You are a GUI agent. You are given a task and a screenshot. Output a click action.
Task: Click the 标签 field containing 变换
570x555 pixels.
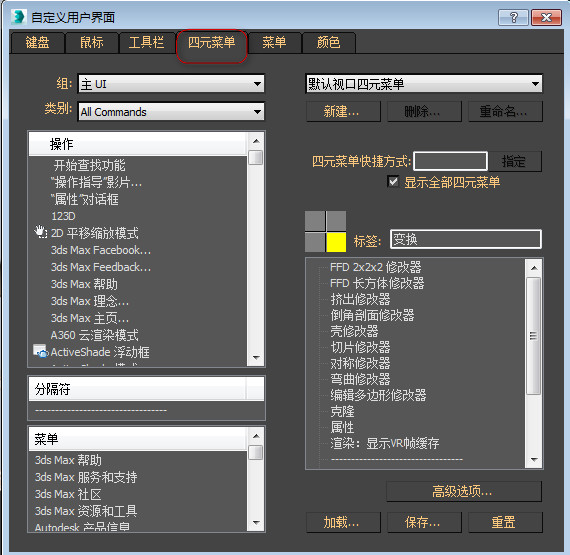coord(466,239)
